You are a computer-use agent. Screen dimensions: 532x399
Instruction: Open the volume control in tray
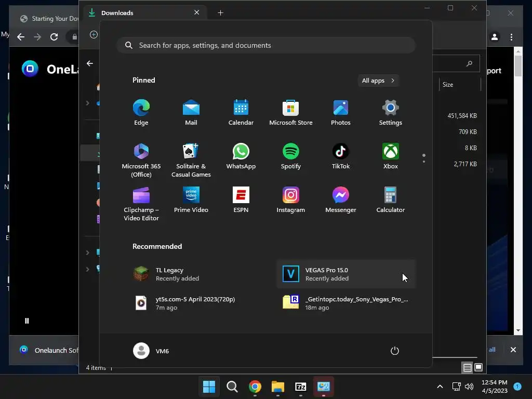coord(469,387)
